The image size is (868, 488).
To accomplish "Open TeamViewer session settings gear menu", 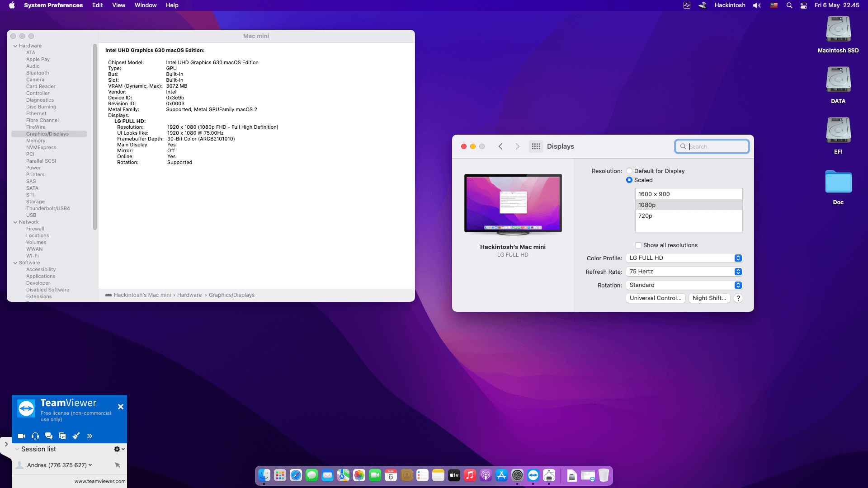I will [119, 449].
